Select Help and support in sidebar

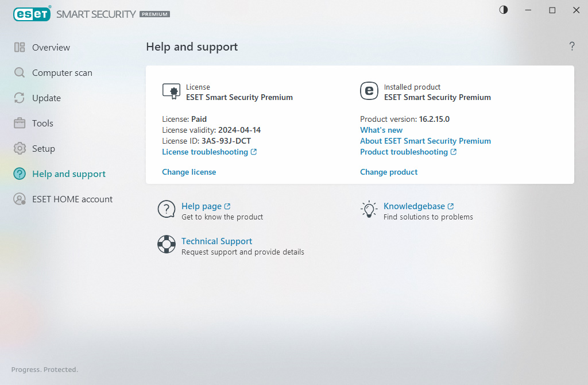pos(69,174)
